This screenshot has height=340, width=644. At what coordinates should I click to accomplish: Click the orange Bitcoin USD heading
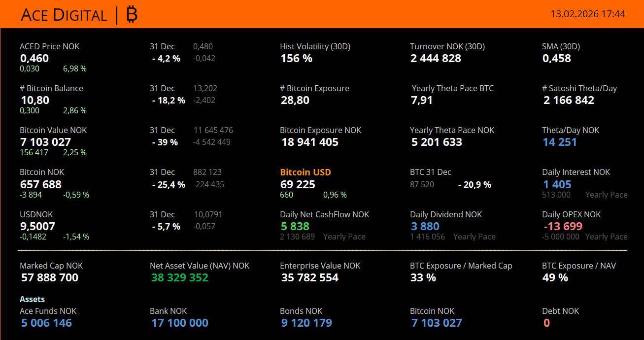pyautogui.click(x=305, y=172)
